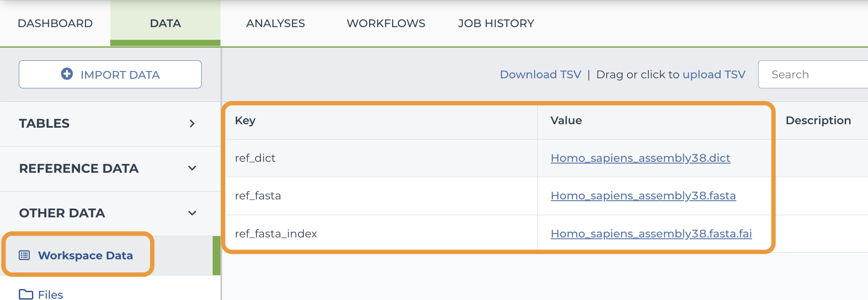Sort by the Key column header
Screen dimensions: 868x300
point(245,121)
